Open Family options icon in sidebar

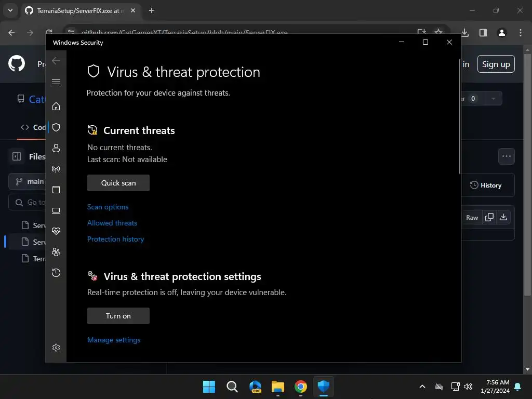(56, 252)
